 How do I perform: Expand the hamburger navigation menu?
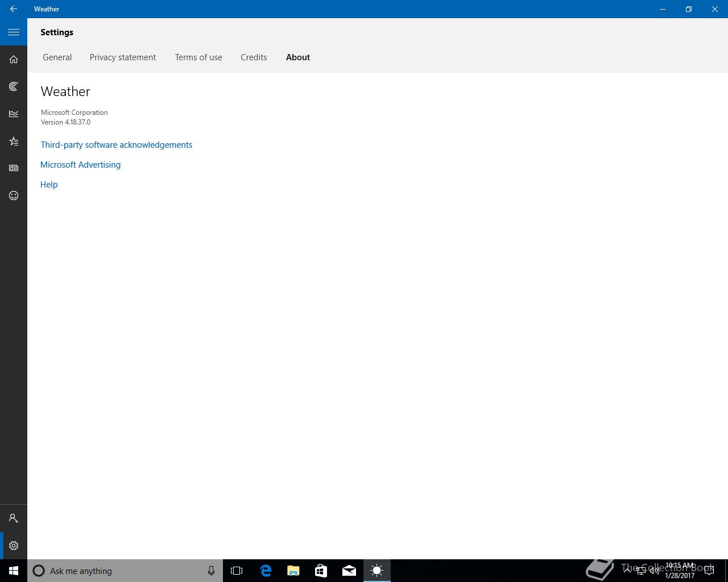tap(14, 32)
